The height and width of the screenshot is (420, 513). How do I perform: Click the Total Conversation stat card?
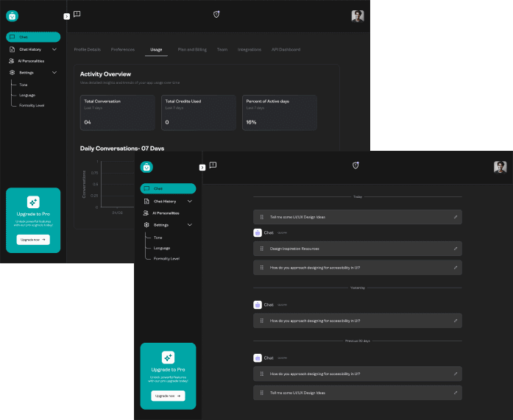118,113
